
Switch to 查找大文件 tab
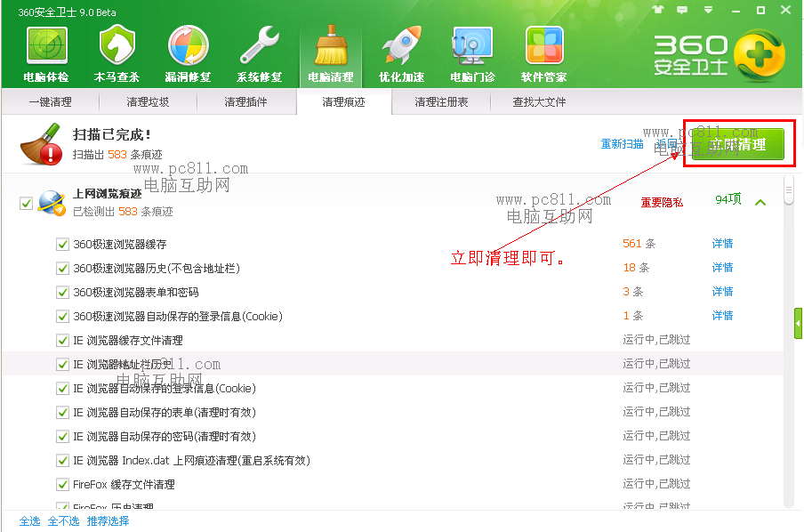point(539,102)
